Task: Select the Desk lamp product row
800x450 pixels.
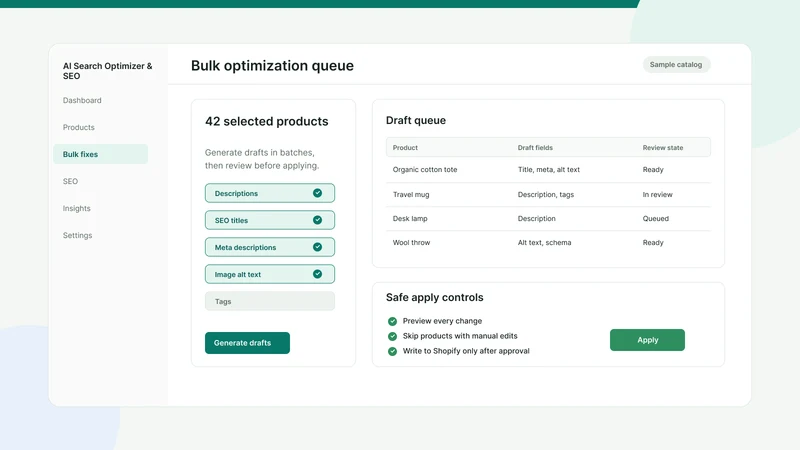Action: 548,218
